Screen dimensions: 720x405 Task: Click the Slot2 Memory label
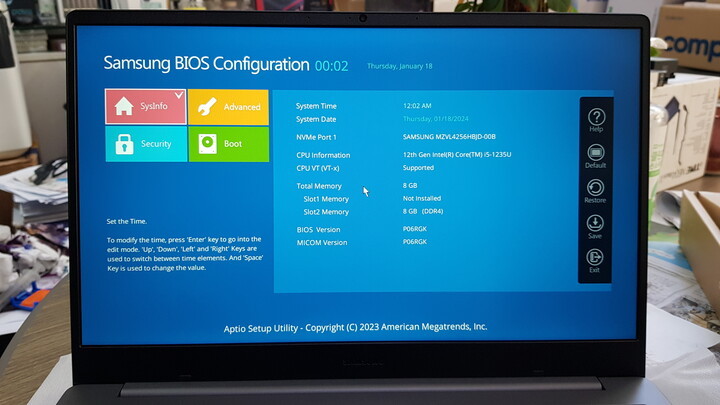326,212
